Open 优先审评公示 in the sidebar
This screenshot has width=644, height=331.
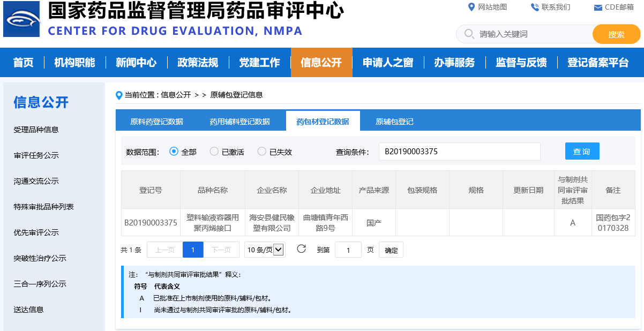click(36, 232)
